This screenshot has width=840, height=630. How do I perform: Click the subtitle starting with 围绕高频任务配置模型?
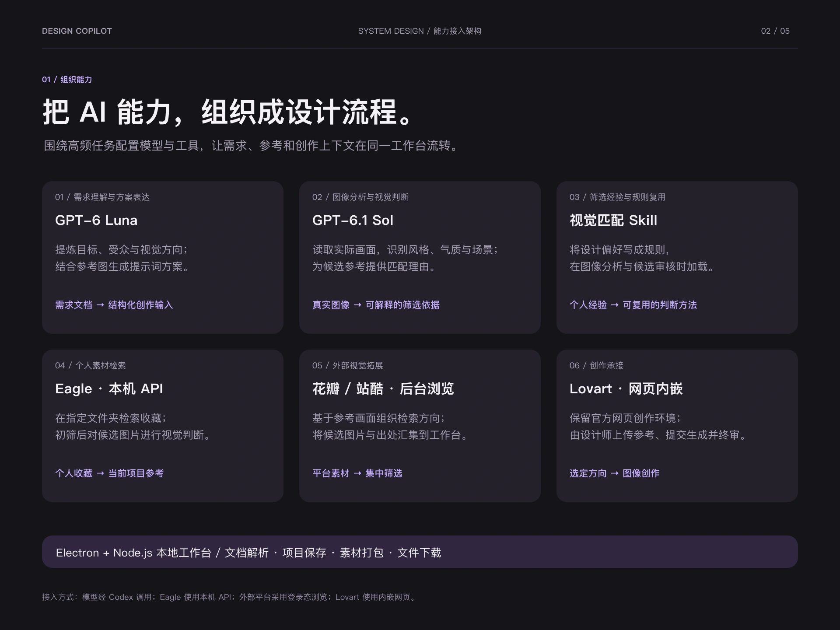(x=251, y=146)
